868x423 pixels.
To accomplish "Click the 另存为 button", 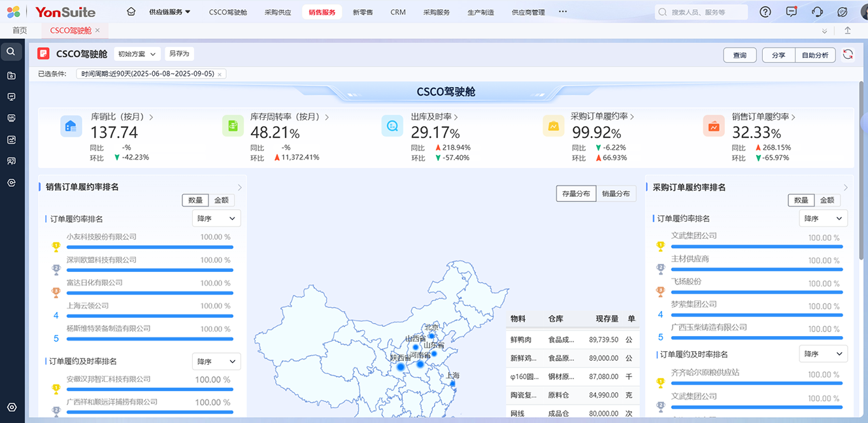I will (x=178, y=54).
